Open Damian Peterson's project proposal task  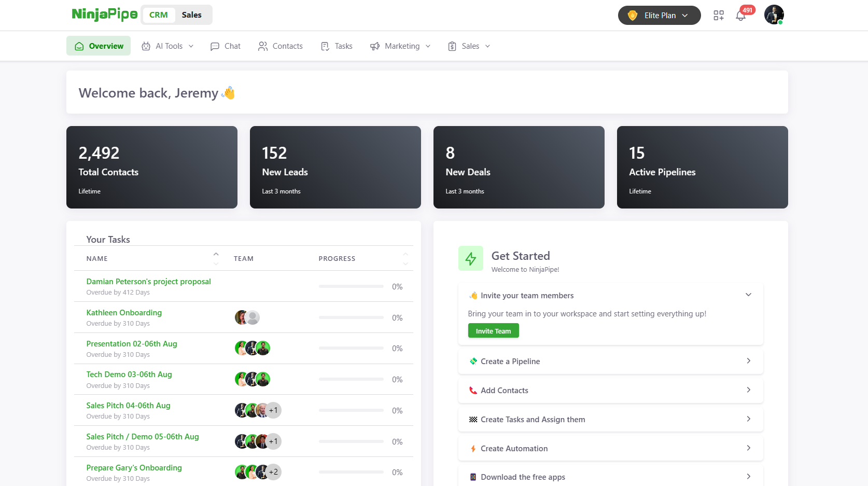coord(149,281)
